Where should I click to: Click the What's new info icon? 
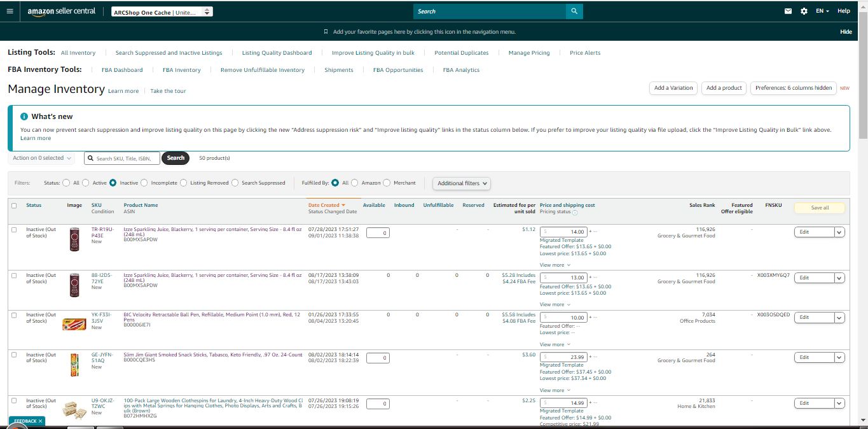(24, 116)
